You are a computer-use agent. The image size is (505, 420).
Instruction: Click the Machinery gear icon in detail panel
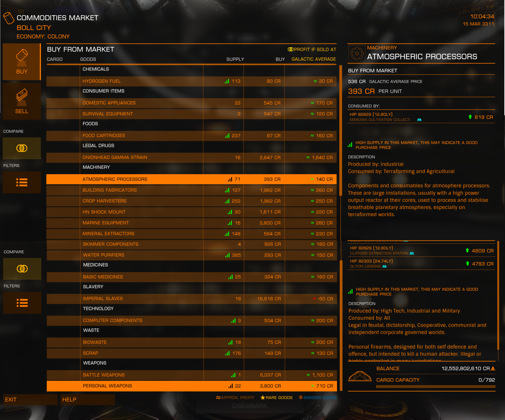tap(357, 53)
